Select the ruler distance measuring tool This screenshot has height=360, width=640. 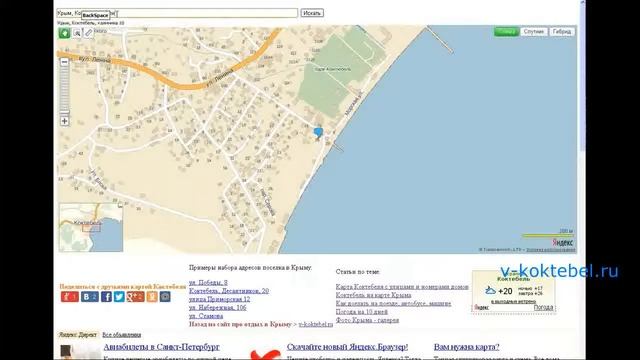click(89, 33)
